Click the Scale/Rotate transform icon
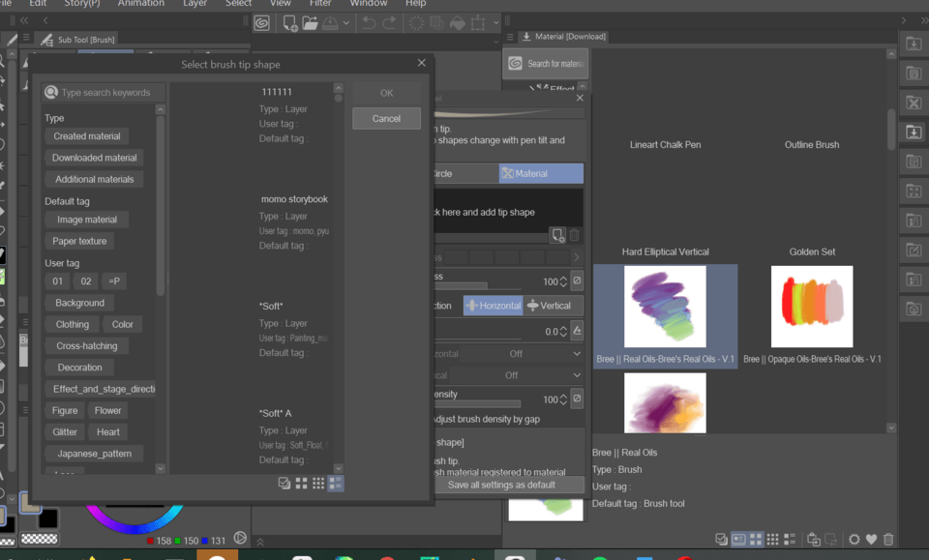This screenshot has height=560, width=929. pyautogui.click(x=477, y=23)
